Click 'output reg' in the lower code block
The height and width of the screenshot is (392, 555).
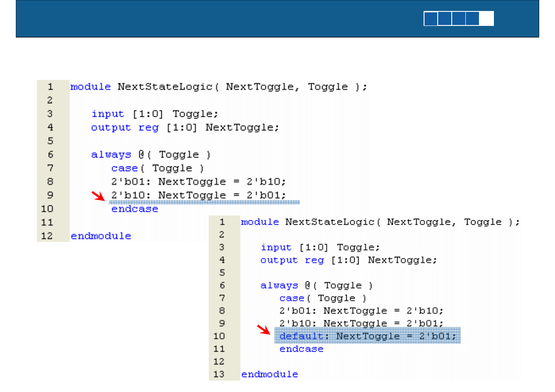292,260
